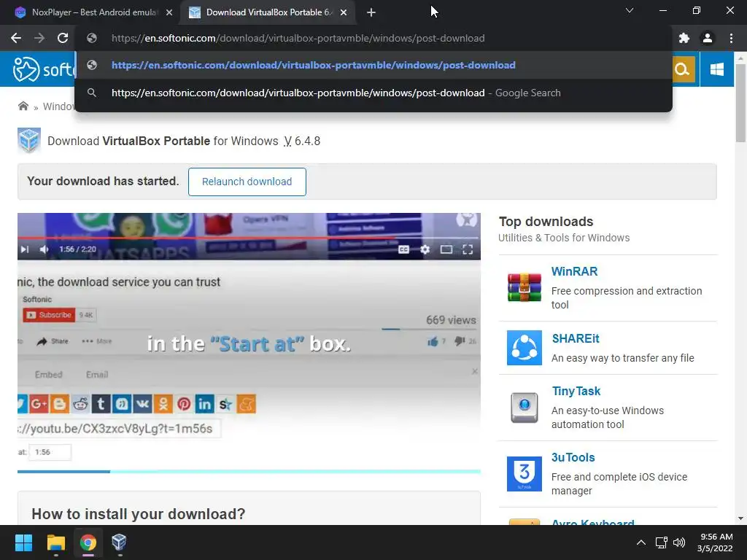Click the address bar URL field
The height and width of the screenshot is (560, 747).
(x=373, y=38)
